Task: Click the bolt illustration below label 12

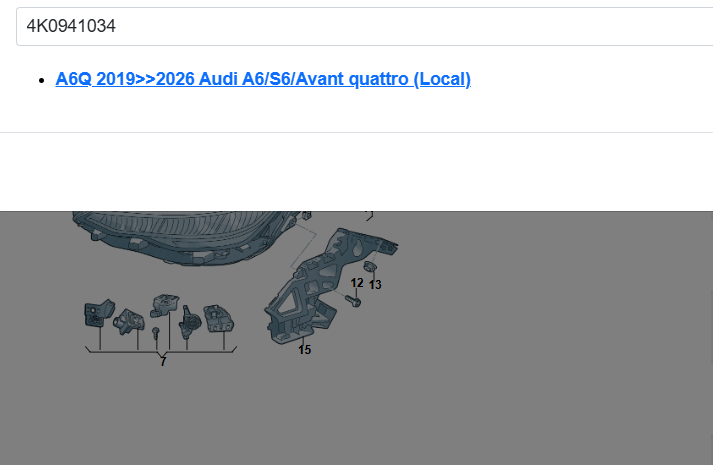Action: pyautogui.click(x=354, y=299)
